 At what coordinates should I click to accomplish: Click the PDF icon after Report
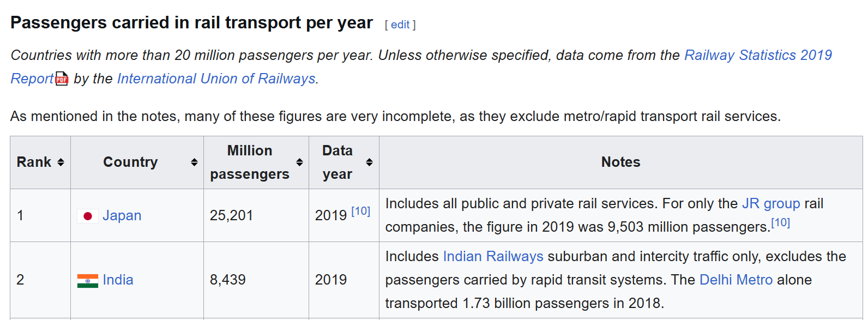click(x=62, y=79)
